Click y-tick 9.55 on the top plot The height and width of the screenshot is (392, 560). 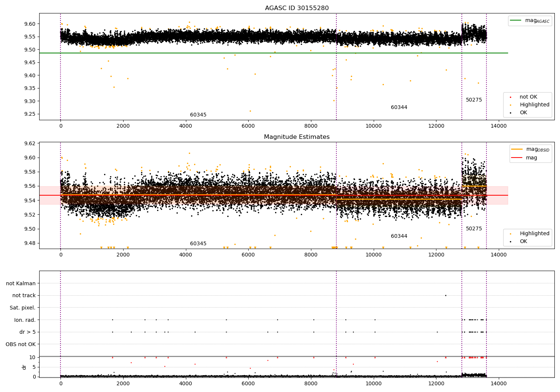click(29, 37)
